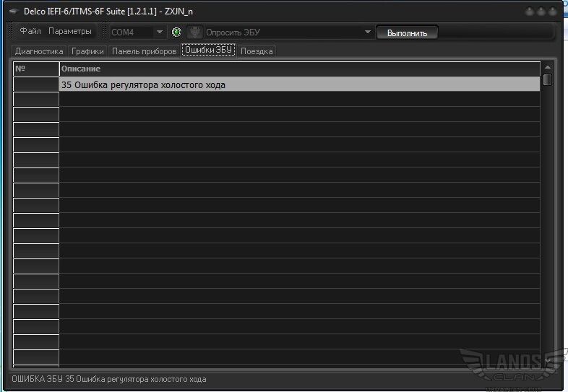Viewport: 568px width, 392px height.
Task: Expand the COM4 port dropdown
Action: tap(160, 32)
